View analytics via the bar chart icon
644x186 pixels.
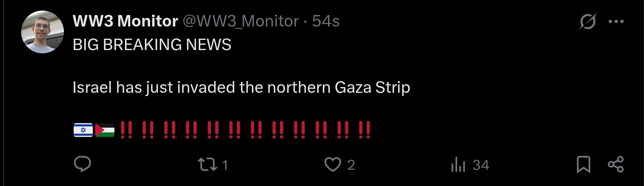(458, 164)
